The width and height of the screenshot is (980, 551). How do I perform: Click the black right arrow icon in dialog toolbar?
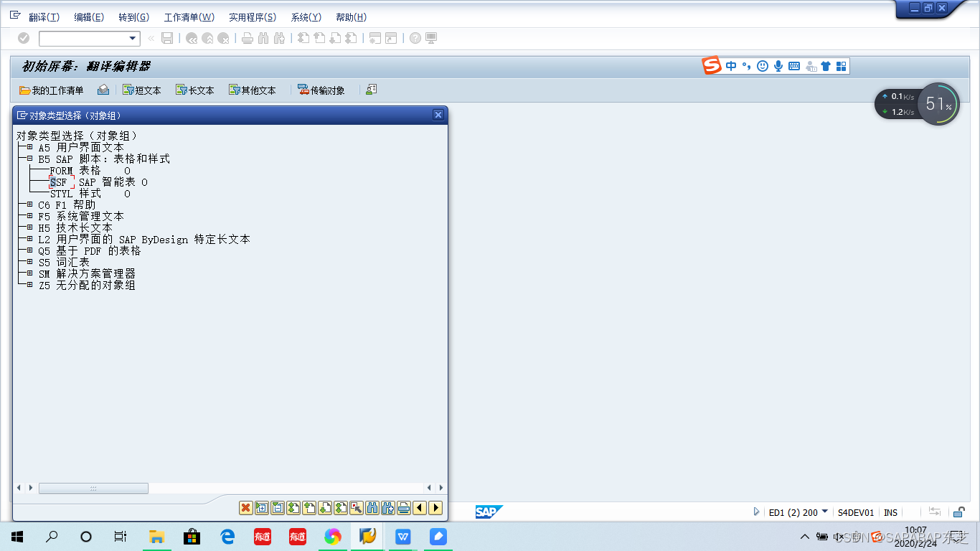[x=435, y=508]
